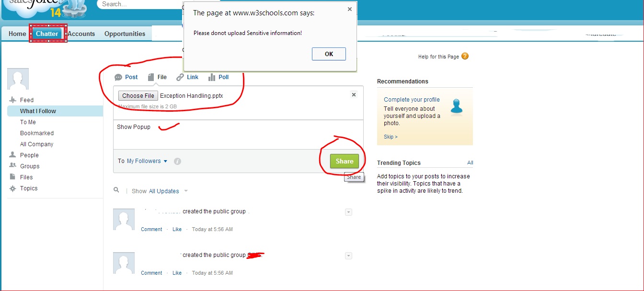Open the Home tab
This screenshot has width=644, height=291.
tap(17, 34)
